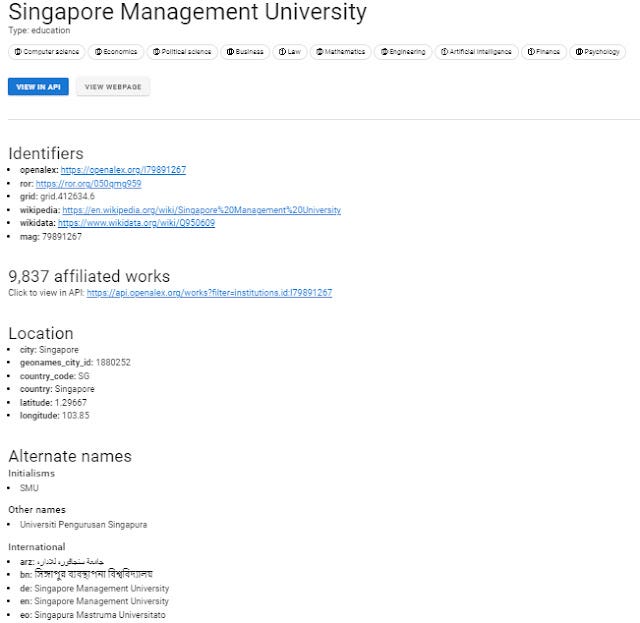
Task: Click the country: Singapore row
Action: 57,389
